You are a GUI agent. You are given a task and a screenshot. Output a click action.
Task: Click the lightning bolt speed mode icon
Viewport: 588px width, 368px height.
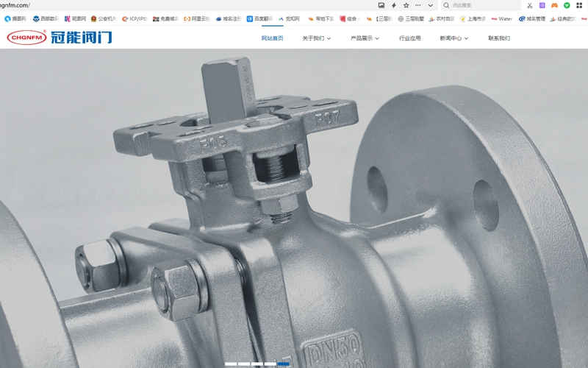click(394, 5)
